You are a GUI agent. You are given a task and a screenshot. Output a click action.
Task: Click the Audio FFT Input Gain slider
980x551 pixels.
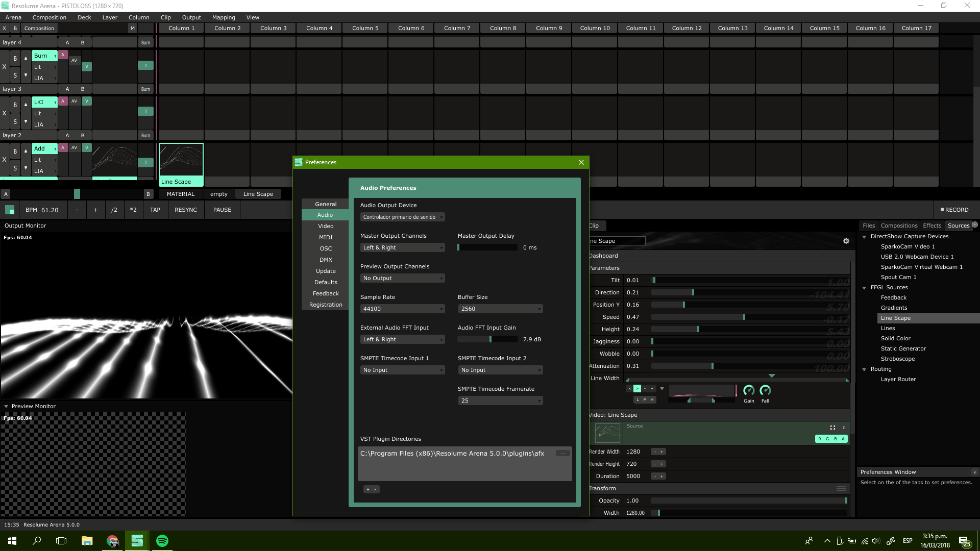(487, 339)
